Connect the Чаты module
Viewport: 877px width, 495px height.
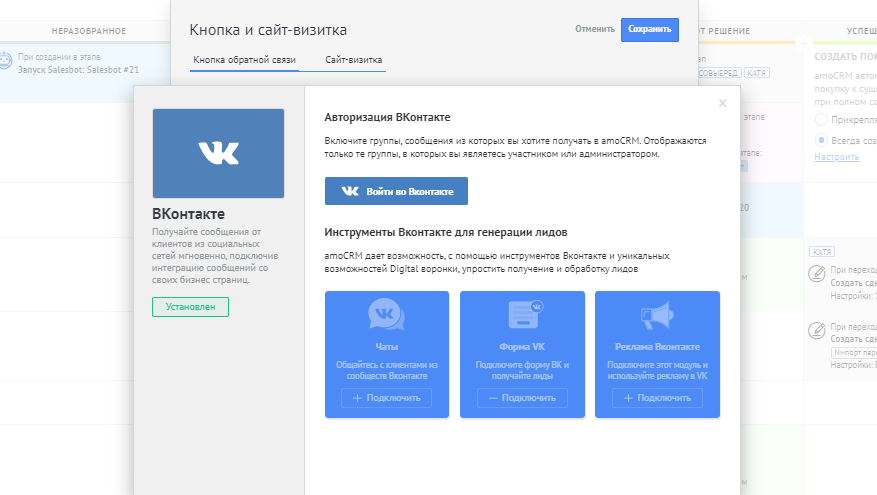click(386, 398)
